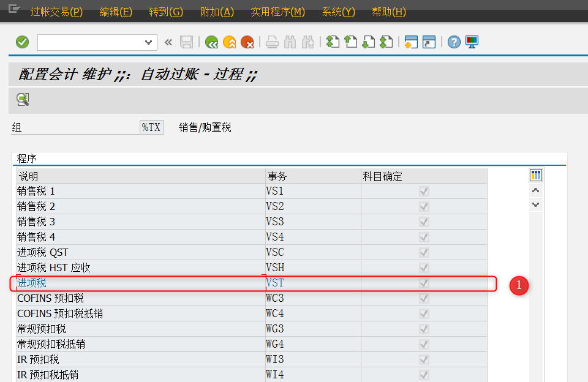Image resolution: width=588 pixels, height=382 pixels.
Task: Click the yellow Exit icon
Action: coord(230,42)
